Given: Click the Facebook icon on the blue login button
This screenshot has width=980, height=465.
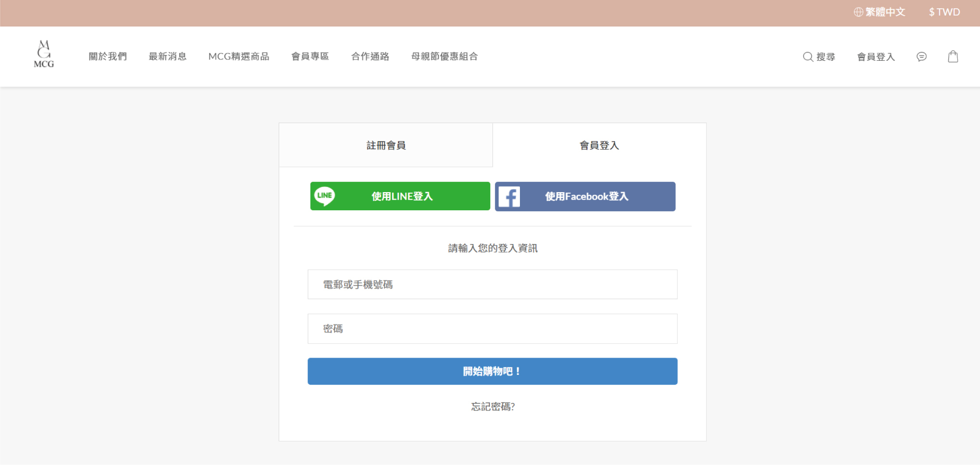Looking at the screenshot, I should pos(511,196).
